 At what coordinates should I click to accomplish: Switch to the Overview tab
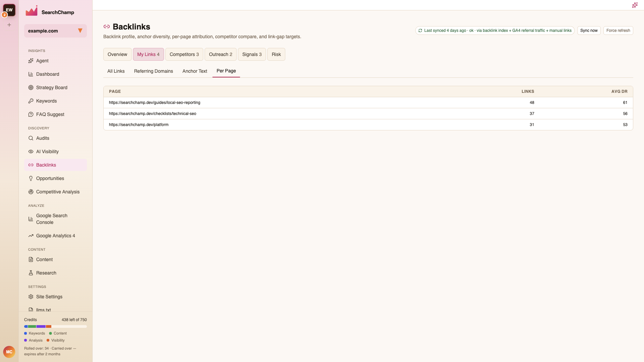coord(117,54)
